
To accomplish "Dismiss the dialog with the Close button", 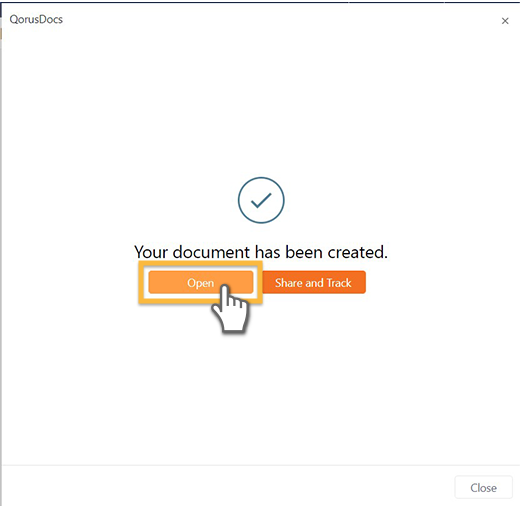I will point(483,488).
